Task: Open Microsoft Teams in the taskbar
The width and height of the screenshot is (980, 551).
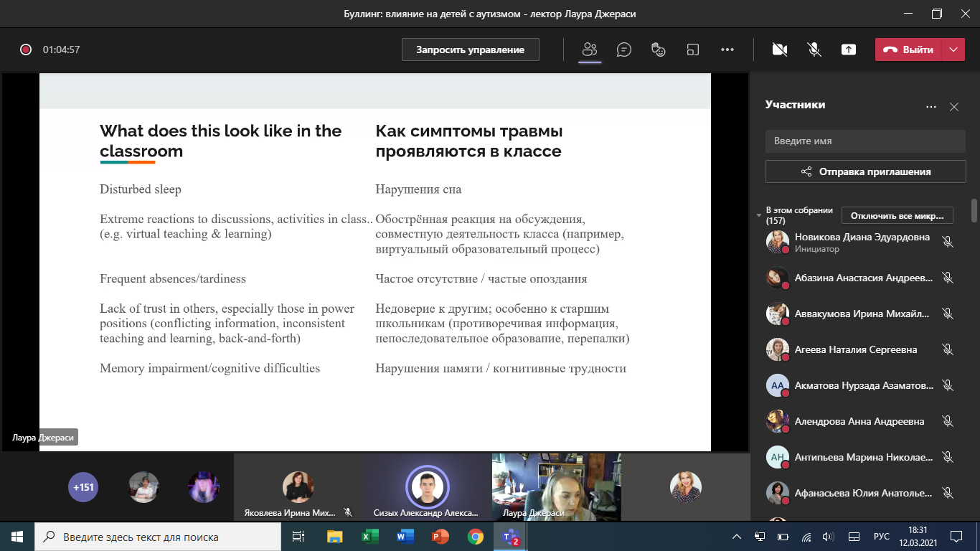Action: [x=511, y=537]
